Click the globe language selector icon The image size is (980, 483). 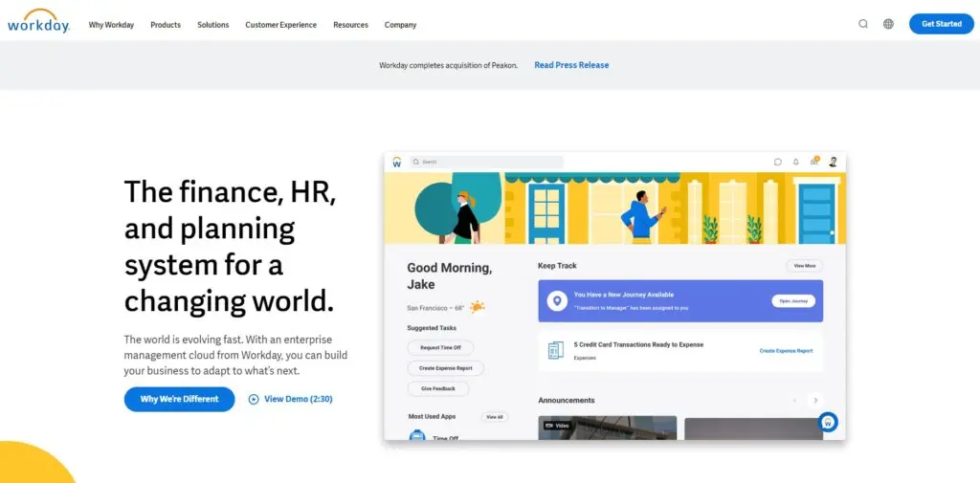point(888,24)
